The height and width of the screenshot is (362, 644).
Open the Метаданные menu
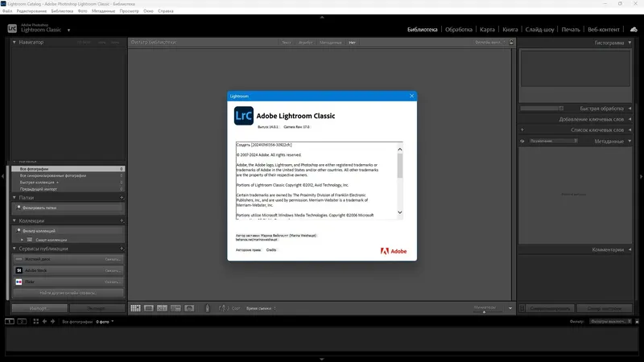pos(103,11)
